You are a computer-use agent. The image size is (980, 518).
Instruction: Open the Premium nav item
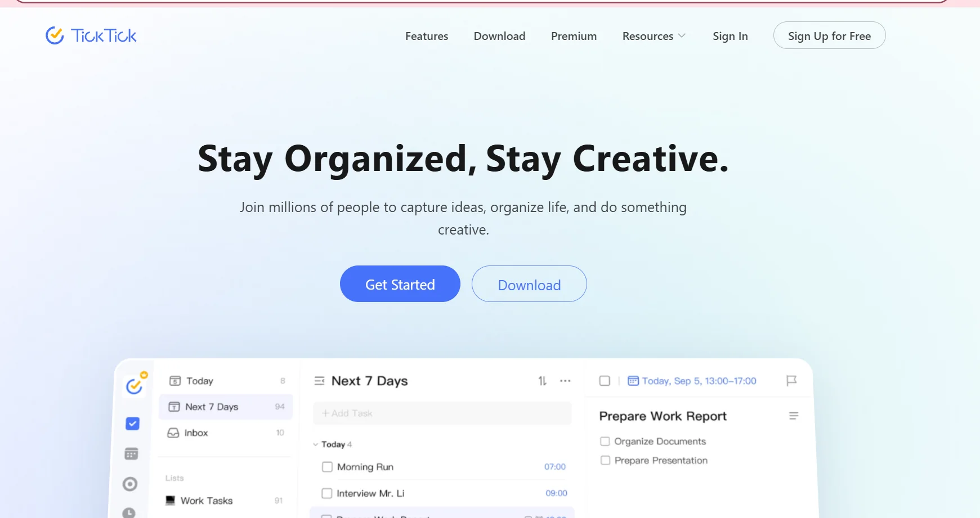click(x=574, y=36)
